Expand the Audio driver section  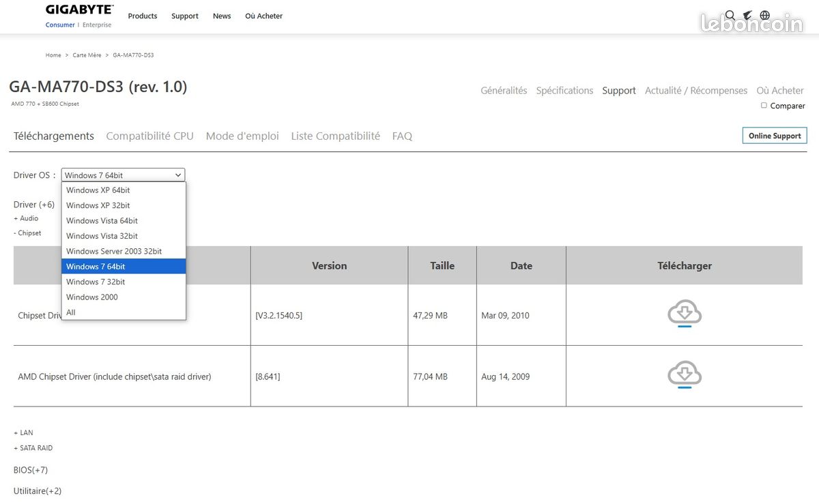[26, 218]
